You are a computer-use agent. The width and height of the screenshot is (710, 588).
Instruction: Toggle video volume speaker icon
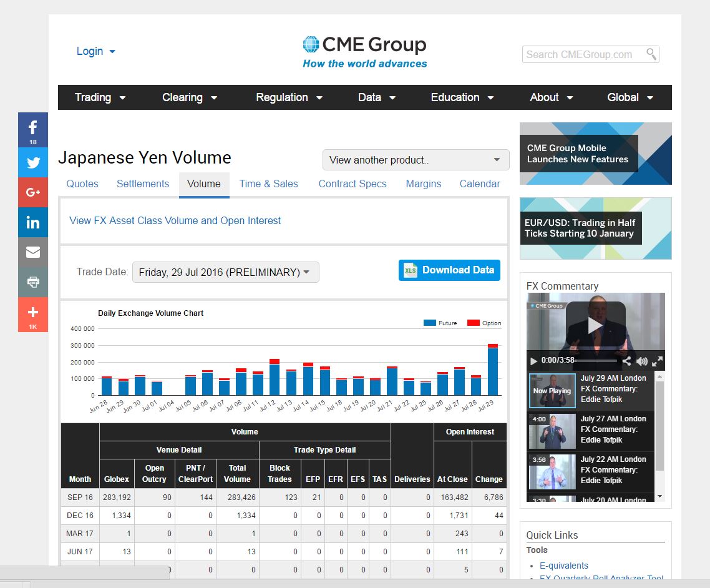pos(641,361)
